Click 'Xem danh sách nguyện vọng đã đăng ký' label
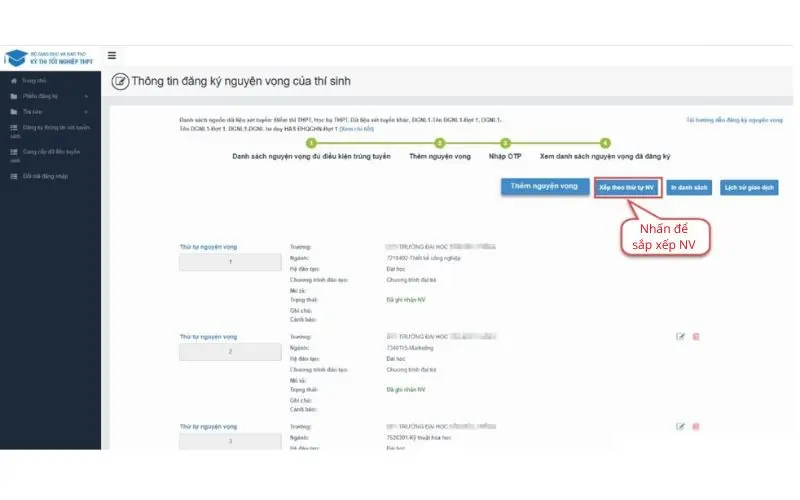The height and width of the screenshot is (500, 800). [x=605, y=156]
